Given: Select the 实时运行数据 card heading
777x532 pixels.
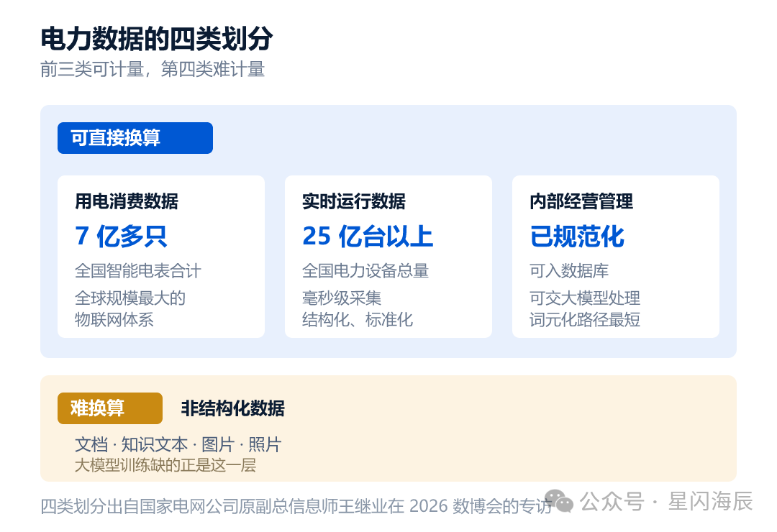Looking at the screenshot, I should 354,201.
